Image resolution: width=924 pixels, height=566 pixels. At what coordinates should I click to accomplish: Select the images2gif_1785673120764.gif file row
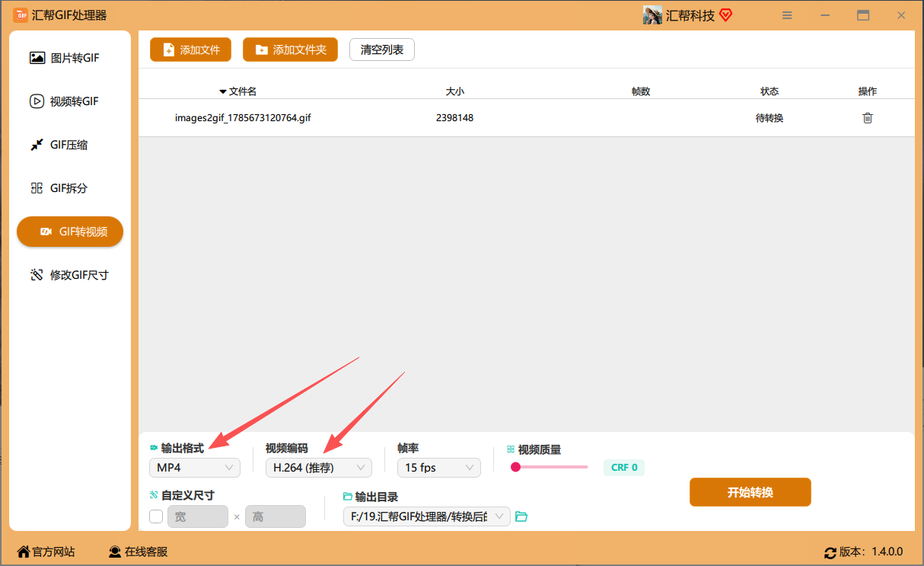tap(527, 118)
